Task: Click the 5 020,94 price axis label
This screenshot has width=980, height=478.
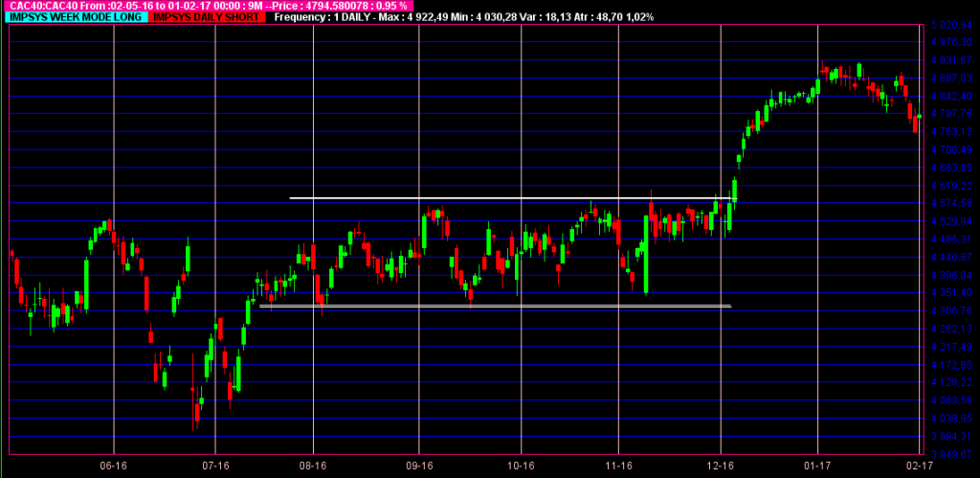Action: pyautogui.click(x=951, y=25)
